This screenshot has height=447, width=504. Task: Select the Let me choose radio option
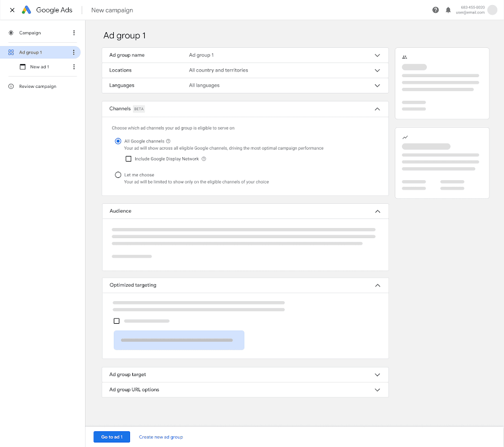(118, 175)
